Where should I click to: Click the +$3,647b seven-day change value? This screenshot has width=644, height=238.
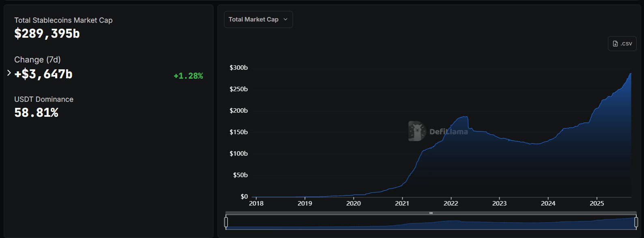pos(43,74)
